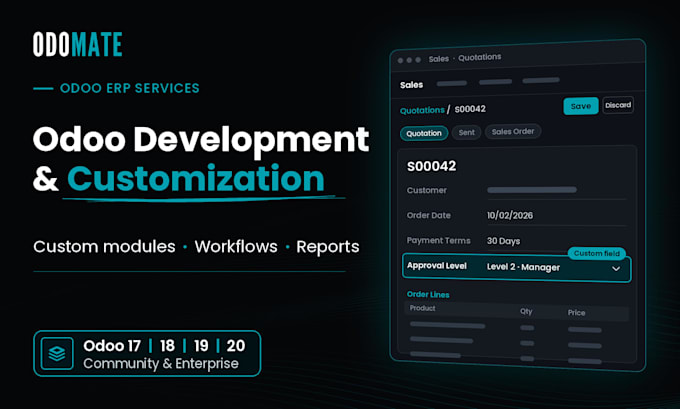
Task: Expand the Approval Level dropdown chevron
Action: coord(616,269)
